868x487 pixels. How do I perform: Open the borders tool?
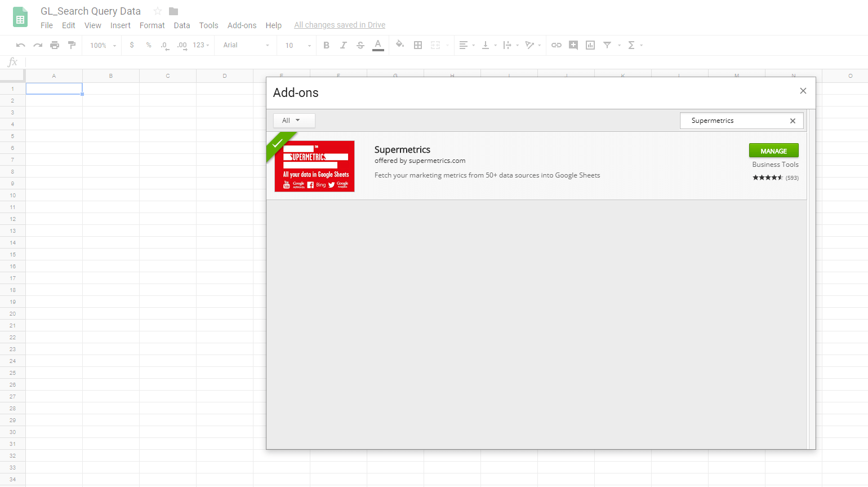click(x=418, y=45)
